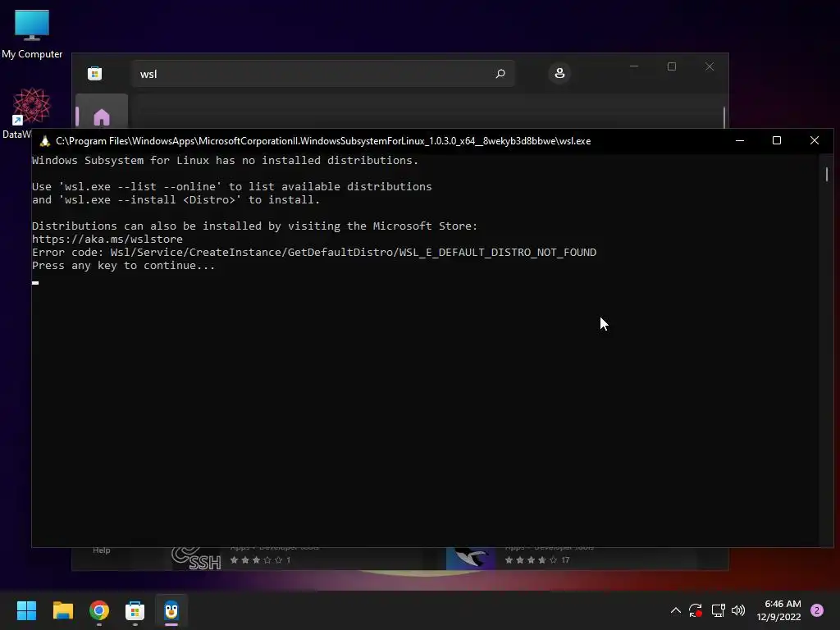Open the clock showing 6:46 AM

(778, 610)
